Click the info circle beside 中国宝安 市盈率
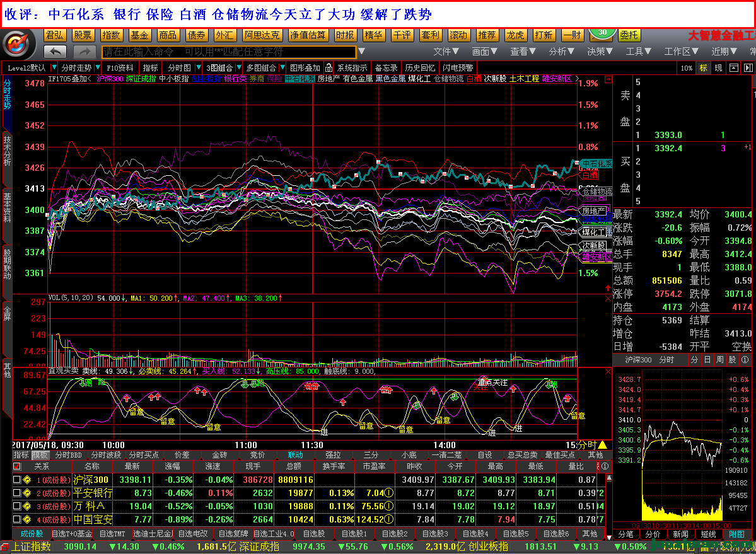This screenshot has height=554, width=756. click(x=388, y=520)
